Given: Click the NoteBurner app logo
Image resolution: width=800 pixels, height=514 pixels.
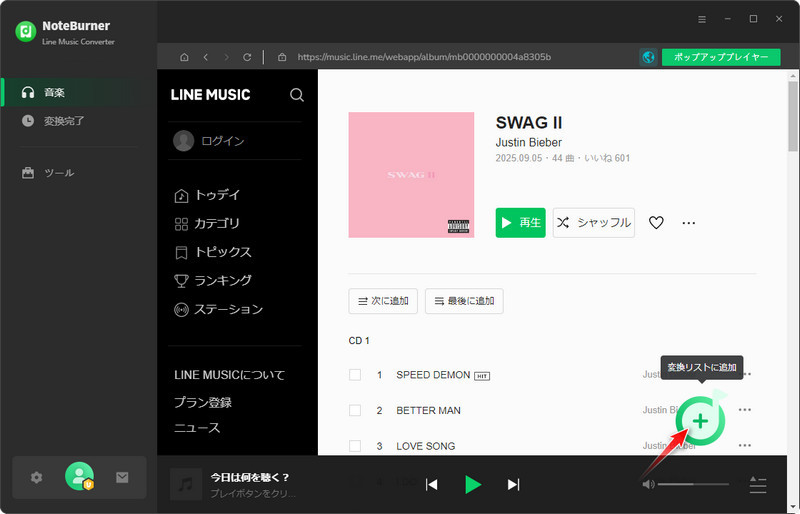Looking at the screenshot, I should pyautogui.click(x=26, y=32).
